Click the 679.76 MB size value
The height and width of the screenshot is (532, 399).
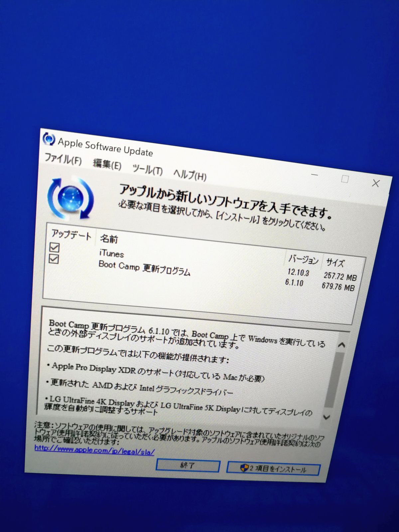point(338,286)
